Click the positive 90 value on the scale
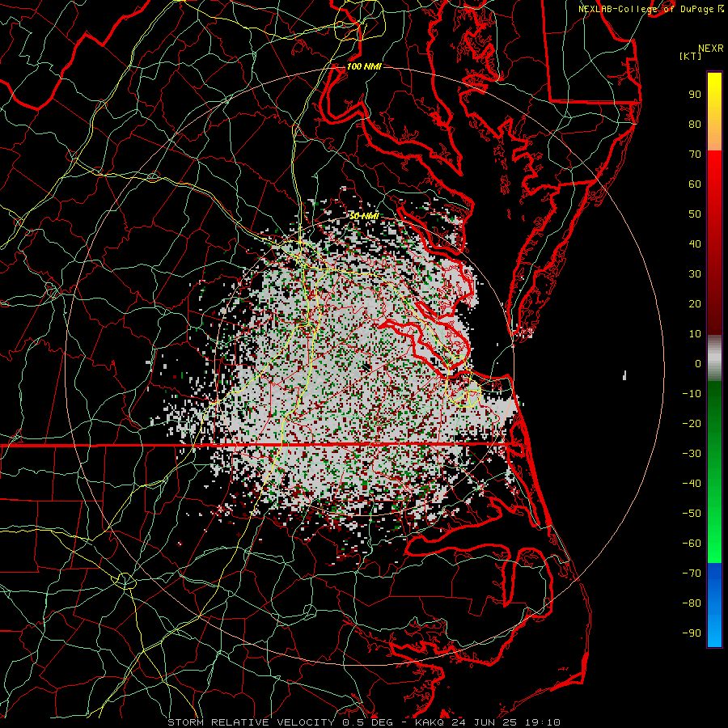Screen dimensions: 728x728 click(x=695, y=95)
